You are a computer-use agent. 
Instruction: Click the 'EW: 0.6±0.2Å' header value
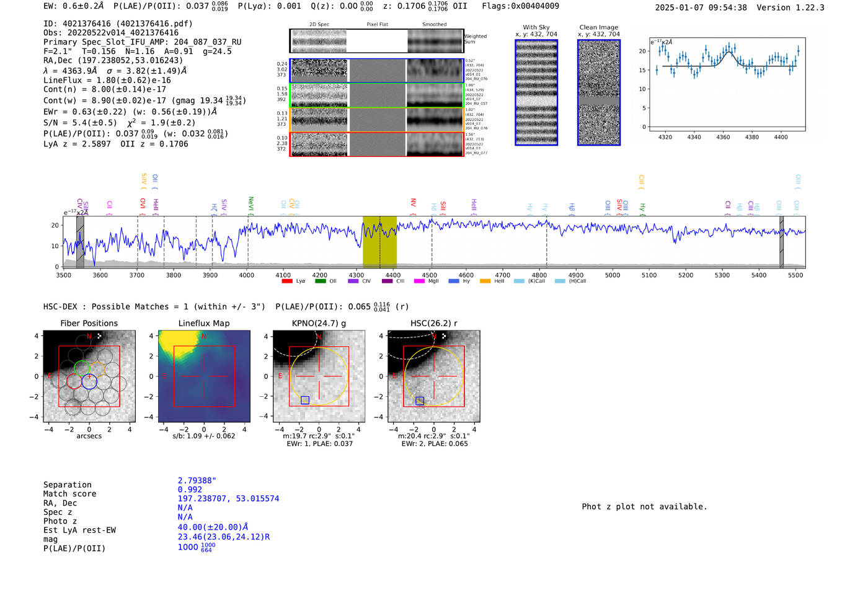74,6
